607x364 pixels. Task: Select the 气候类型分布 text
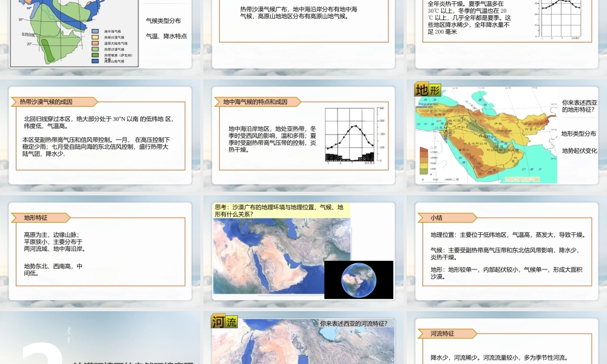163,21
